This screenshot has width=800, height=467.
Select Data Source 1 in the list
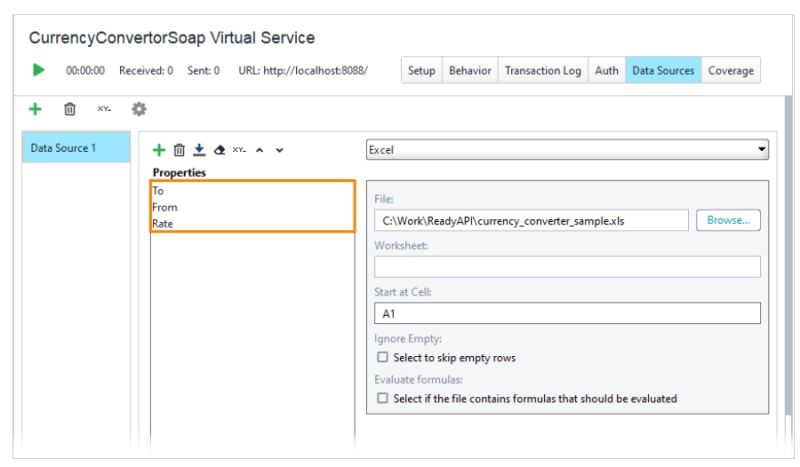pos(76,148)
